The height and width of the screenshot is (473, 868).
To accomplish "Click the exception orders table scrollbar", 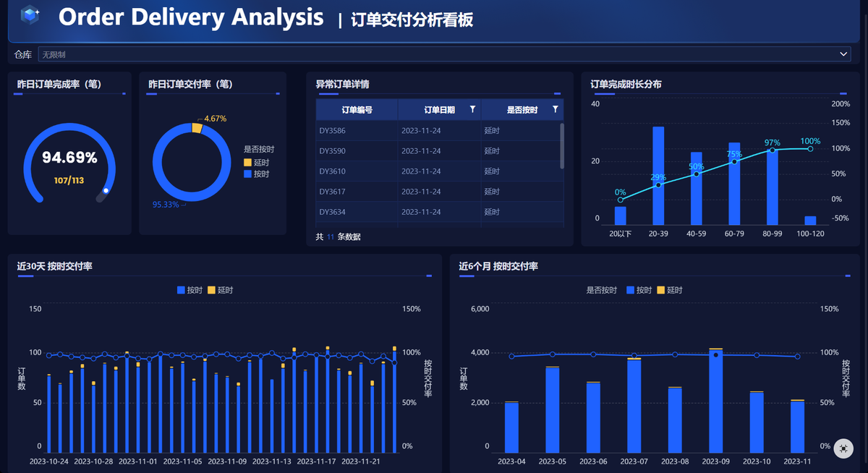I will 562,146.
